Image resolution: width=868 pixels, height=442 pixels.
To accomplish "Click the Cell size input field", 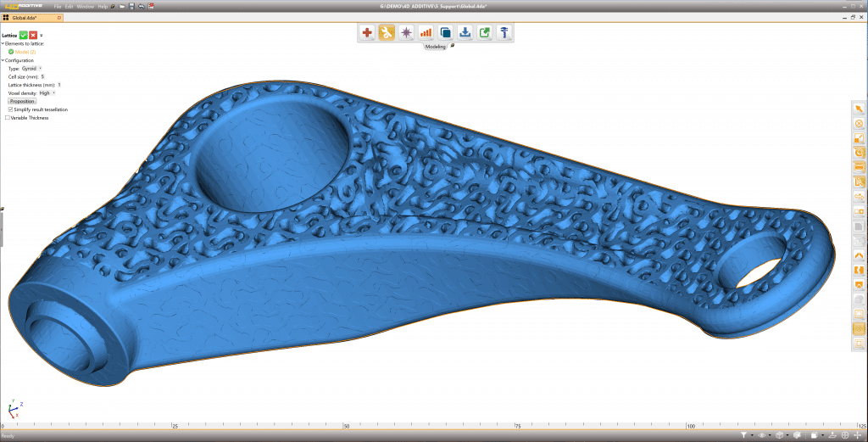I will click(x=42, y=76).
